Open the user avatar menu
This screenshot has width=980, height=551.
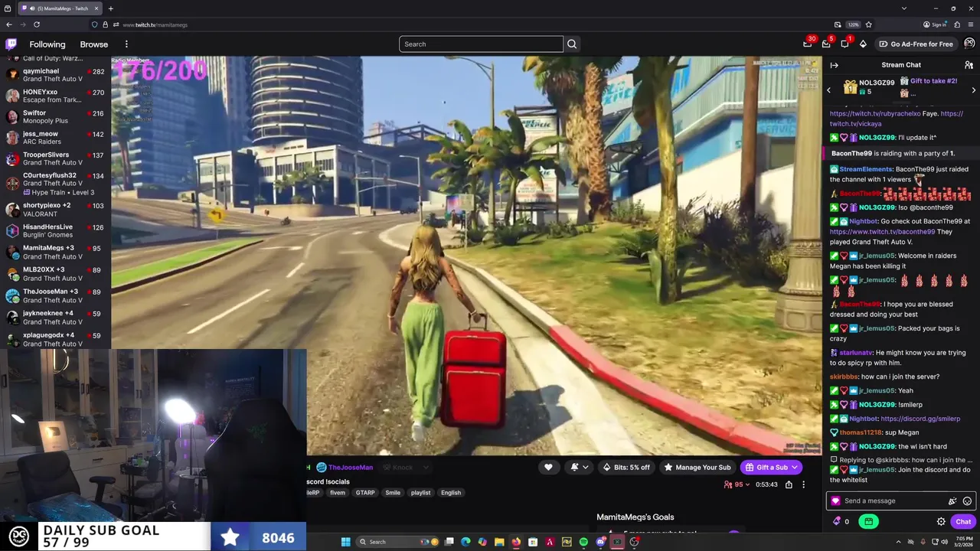pos(969,44)
